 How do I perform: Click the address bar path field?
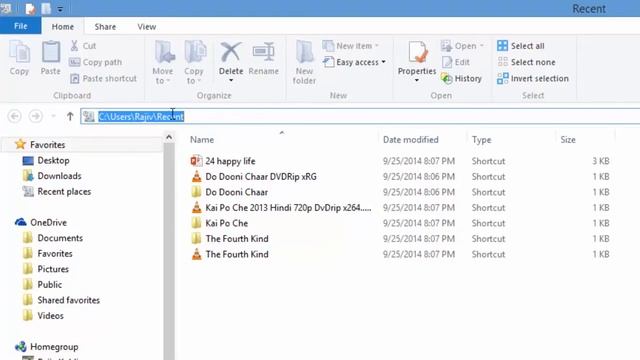(x=360, y=116)
